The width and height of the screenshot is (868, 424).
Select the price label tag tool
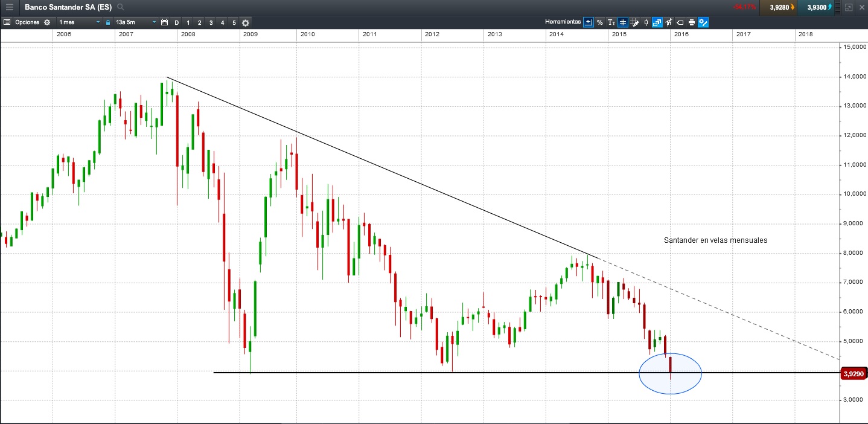pos(680,22)
